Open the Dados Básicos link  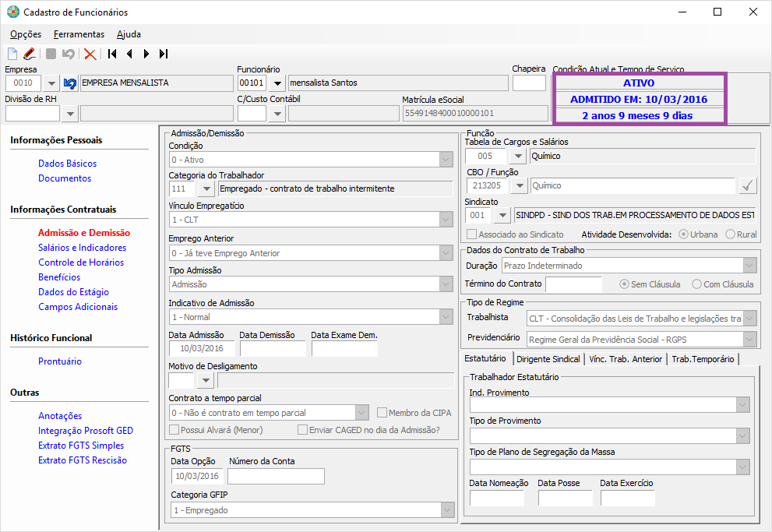point(68,164)
